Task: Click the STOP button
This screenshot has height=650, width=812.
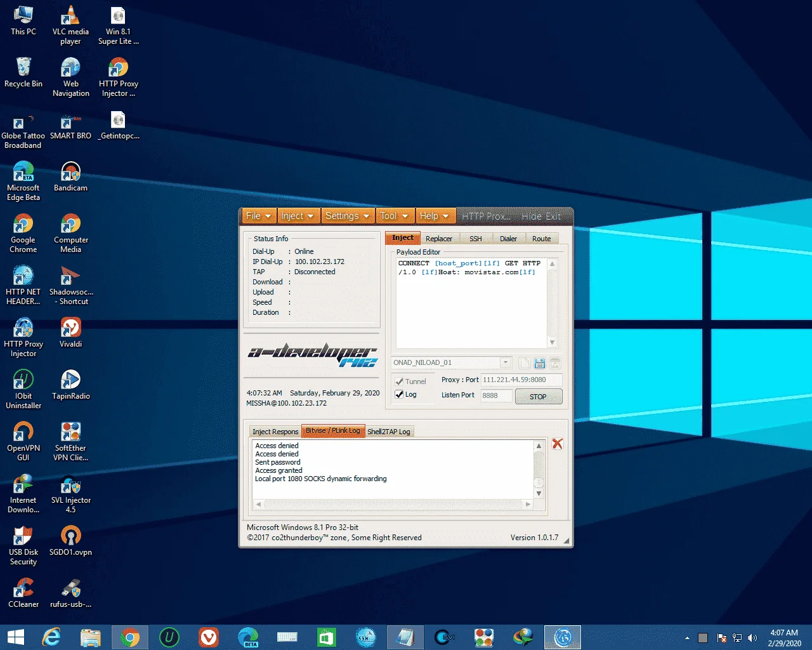Action: point(538,397)
